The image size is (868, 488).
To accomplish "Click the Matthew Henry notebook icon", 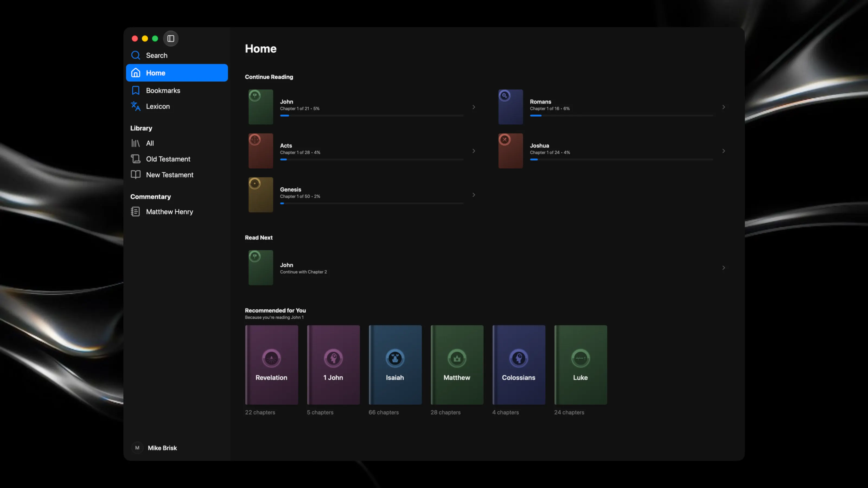I will pos(135,211).
